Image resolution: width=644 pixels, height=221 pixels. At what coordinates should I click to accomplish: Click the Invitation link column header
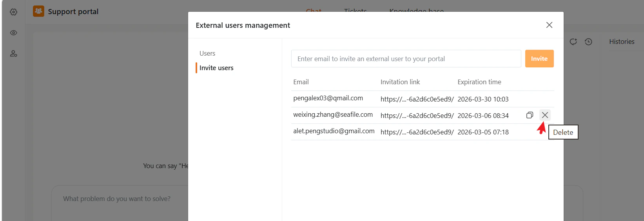pos(400,82)
